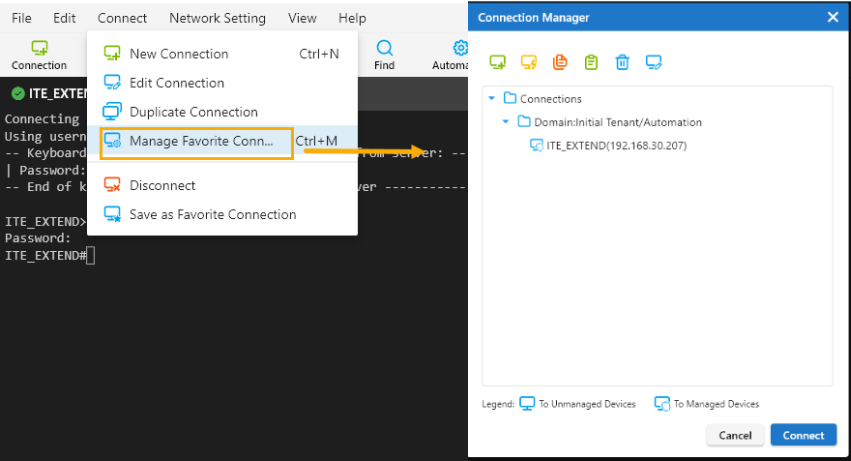
Task: Collapse the Domain:Initial Tenant/Automation folder arrow
Action: click(506, 122)
